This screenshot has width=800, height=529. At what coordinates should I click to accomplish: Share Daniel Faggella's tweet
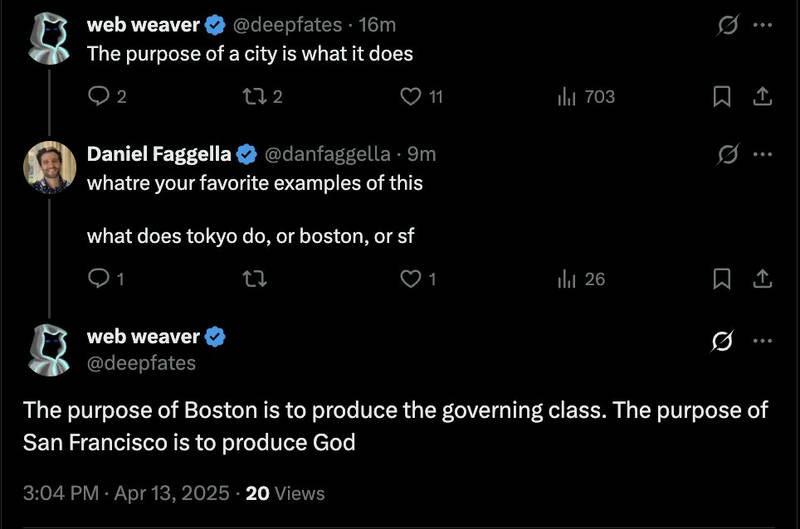762,279
